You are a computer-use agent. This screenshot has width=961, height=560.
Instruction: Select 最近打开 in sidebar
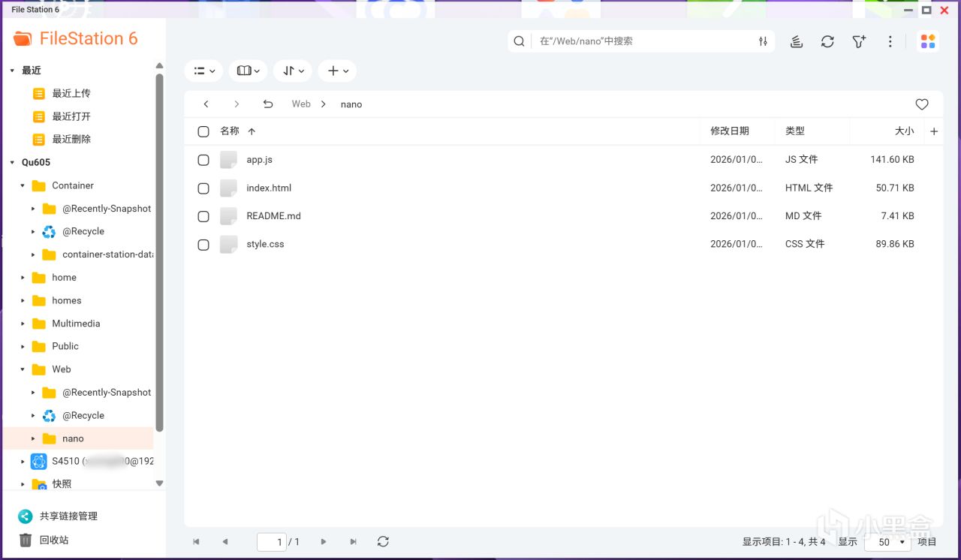[71, 116]
